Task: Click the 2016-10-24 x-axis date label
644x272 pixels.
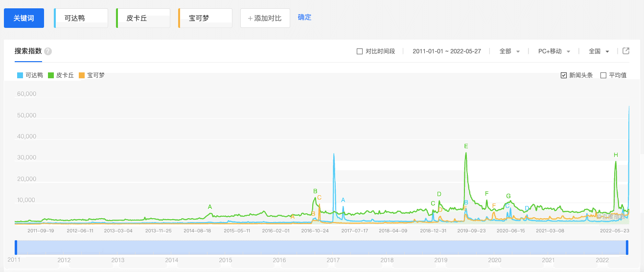Action: [x=315, y=230]
